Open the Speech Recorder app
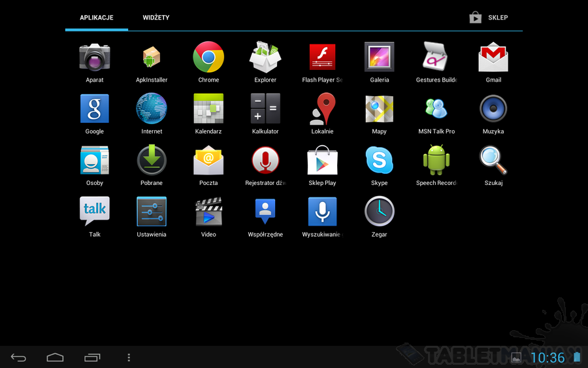 436,160
